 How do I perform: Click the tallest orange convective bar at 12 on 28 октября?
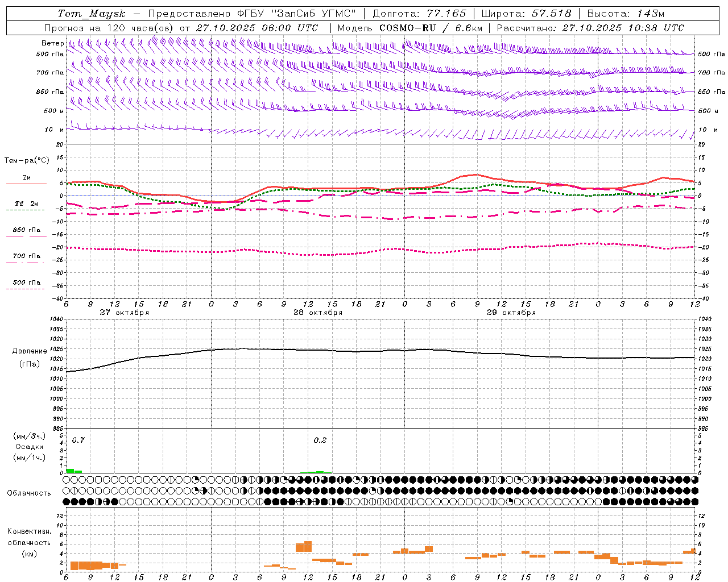(308, 546)
